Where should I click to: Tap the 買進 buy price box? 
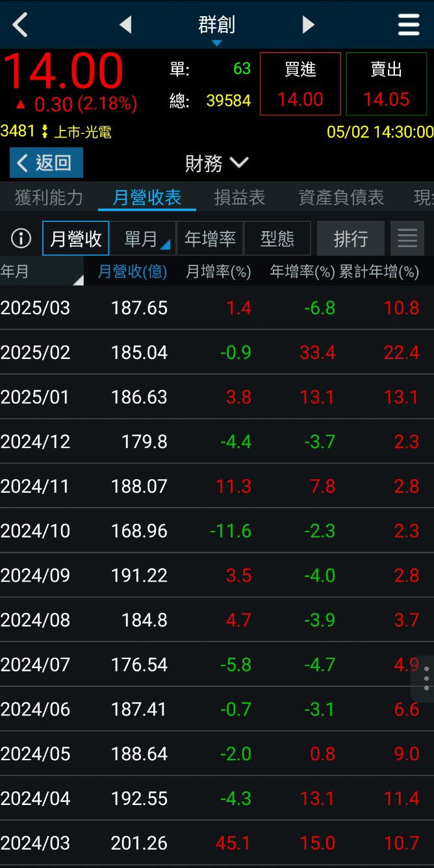(x=300, y=84)
